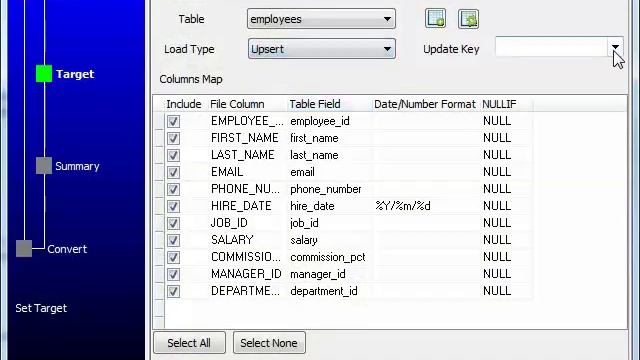The width and height of the screenshot is (640, 360).
Task: Click the refresh table icon beside Table dropdown
Action: tap(468, 19)
